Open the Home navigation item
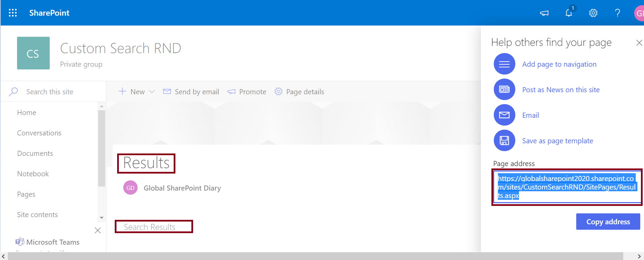The image size is (644, 260). pyautogui.click(x=27, y=113)
